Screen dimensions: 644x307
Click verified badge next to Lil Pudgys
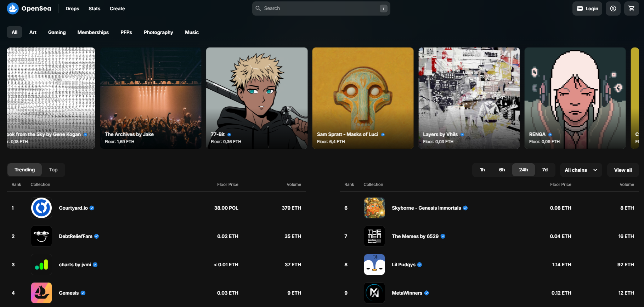(x=420, y=265)
